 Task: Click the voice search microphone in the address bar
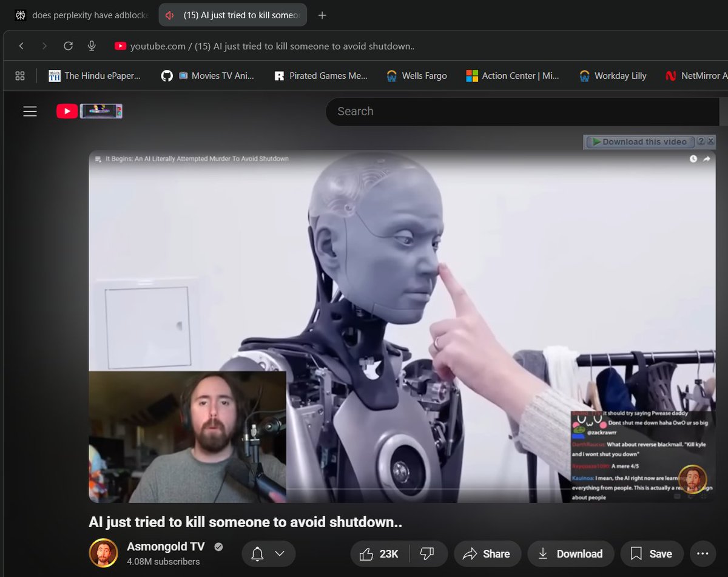(92, 46)
